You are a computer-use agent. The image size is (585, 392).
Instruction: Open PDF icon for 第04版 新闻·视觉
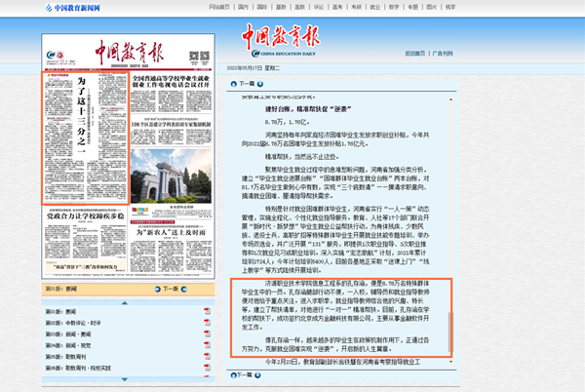(x=207, y=345)
